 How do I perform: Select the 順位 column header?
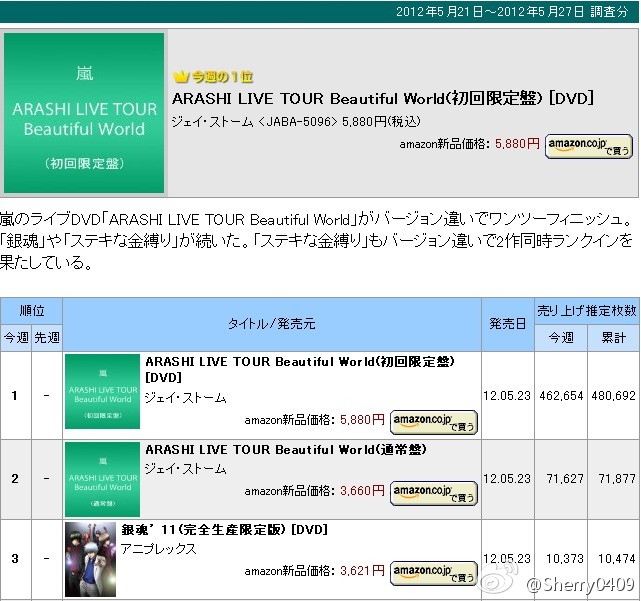tap(31, 311)
